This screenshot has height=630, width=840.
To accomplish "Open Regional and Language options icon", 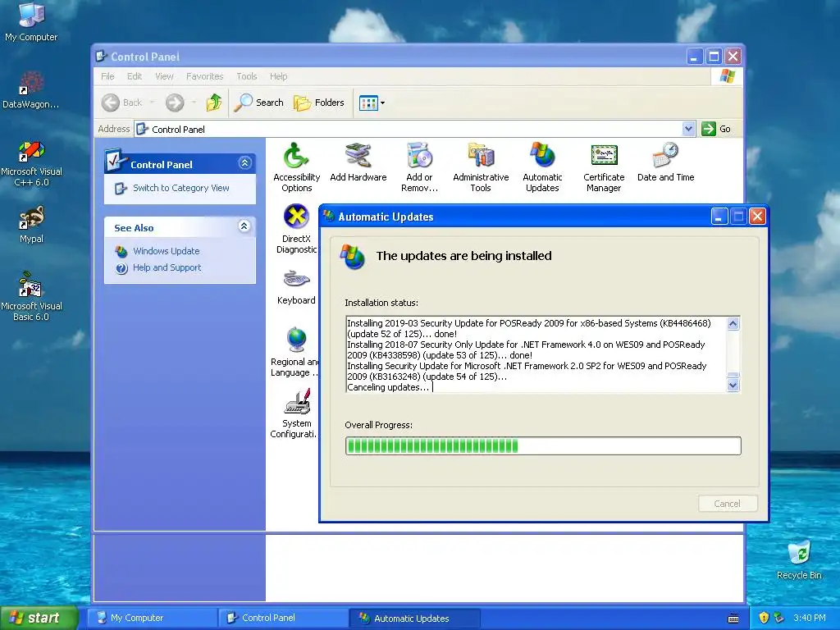I will pyautogui.click(x=294, y=351).
